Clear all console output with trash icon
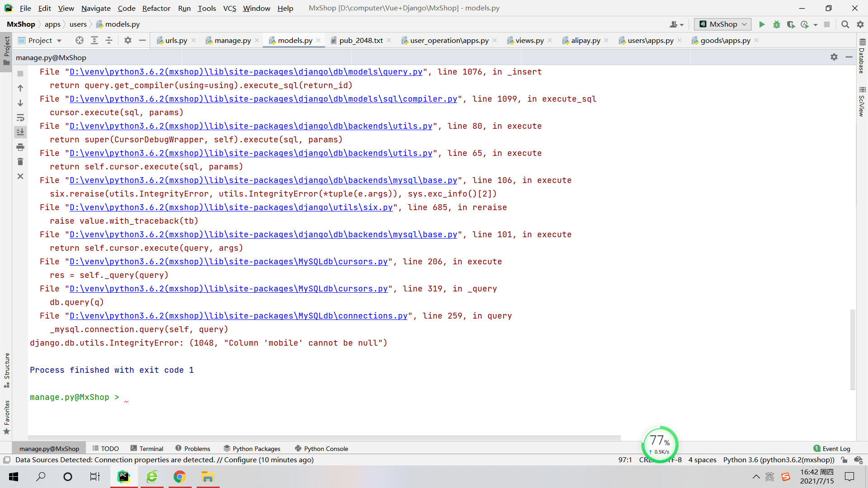868x488 pixels. (20, 161)
